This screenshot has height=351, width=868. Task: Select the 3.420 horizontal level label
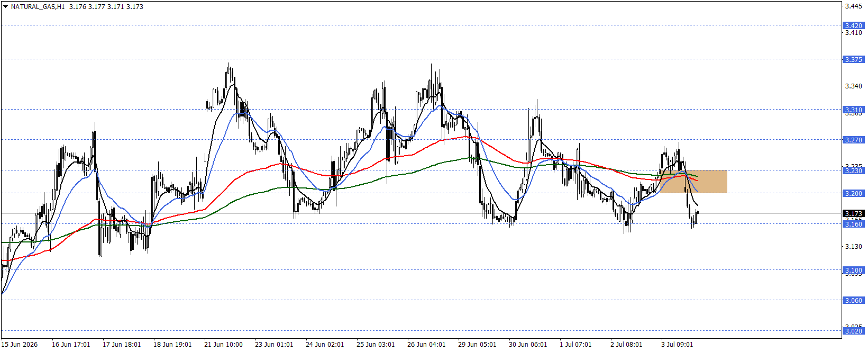pyautogui.click(x=853, y=25)
